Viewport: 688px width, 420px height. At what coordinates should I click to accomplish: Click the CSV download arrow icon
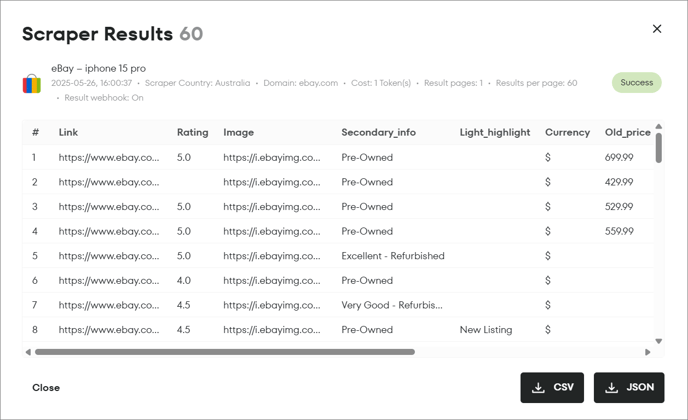coord(538,388)
